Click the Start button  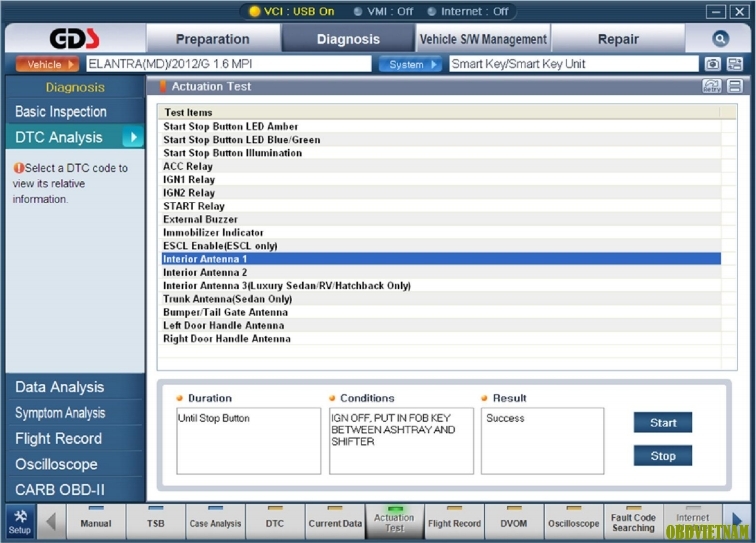[x=662, y=422]
